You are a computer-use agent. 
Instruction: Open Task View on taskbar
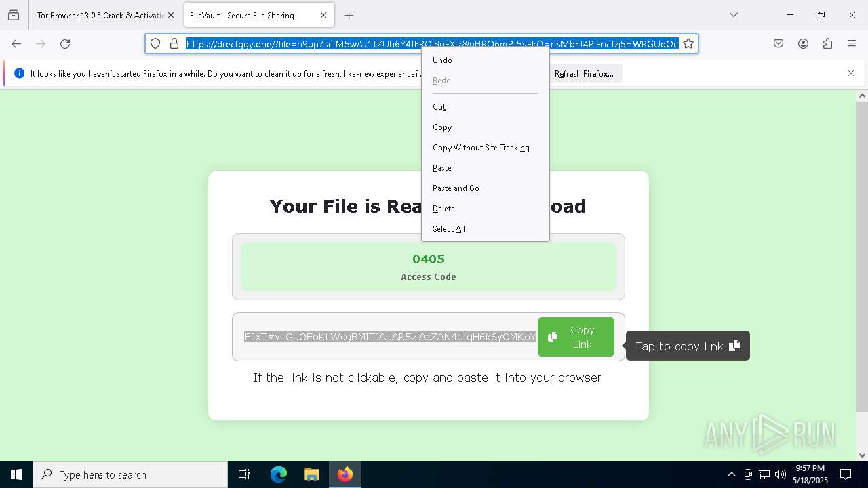point(244,474)
